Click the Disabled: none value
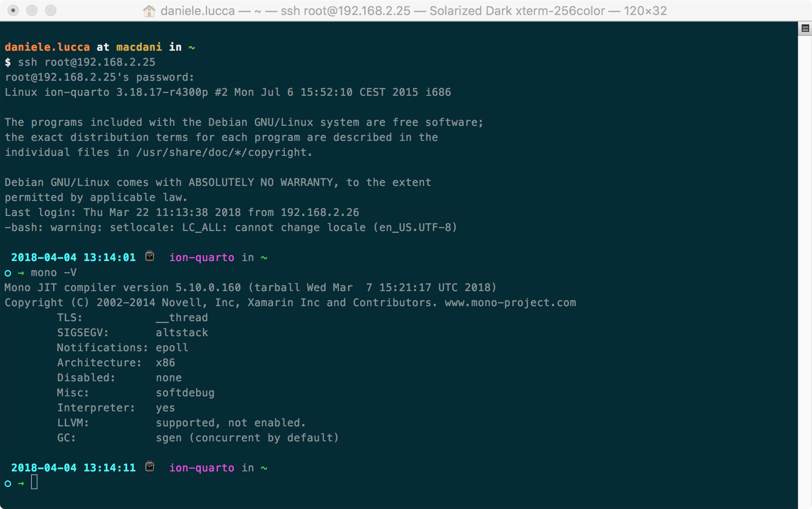The height and width of the screenshot is (509, 812). pyautogui.click(x=169, y=378)
